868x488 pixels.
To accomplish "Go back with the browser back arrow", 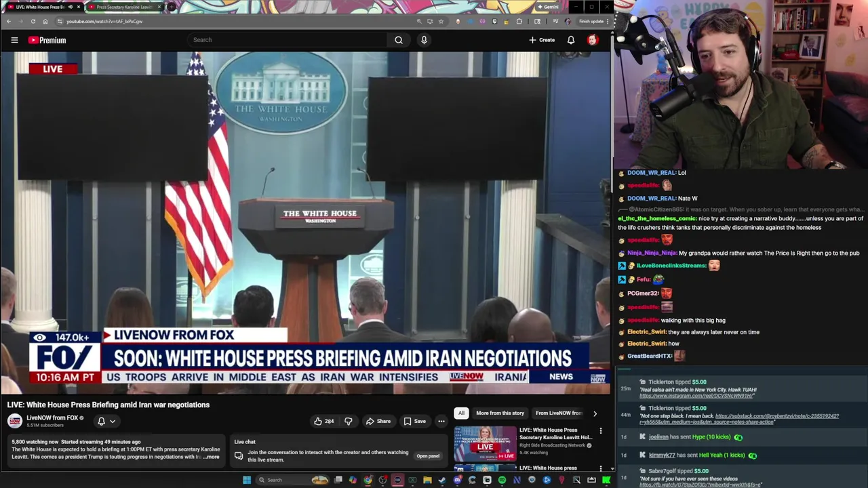I will pyautogui.click(x=9, y=21).
